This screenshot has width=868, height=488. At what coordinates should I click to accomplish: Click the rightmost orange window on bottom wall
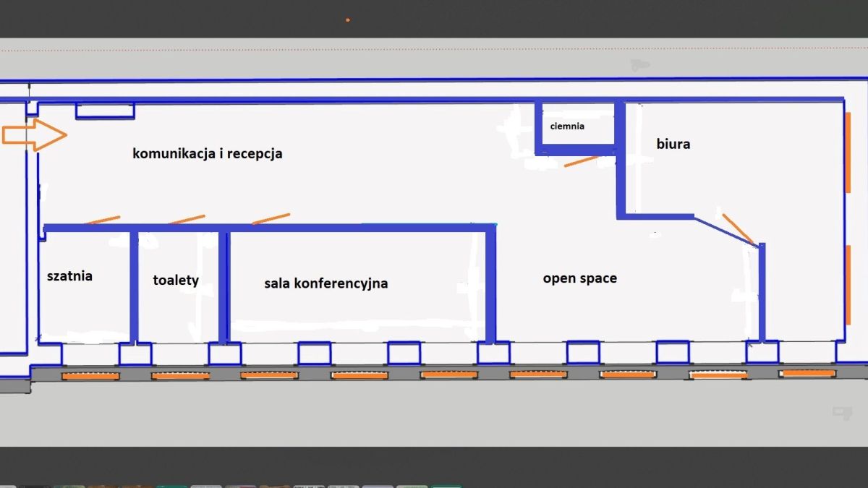point(807,373)
